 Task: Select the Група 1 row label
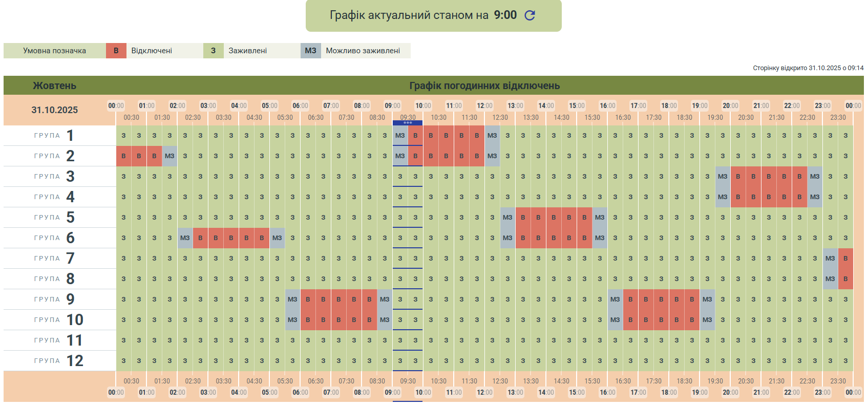(x=54, y=136)
